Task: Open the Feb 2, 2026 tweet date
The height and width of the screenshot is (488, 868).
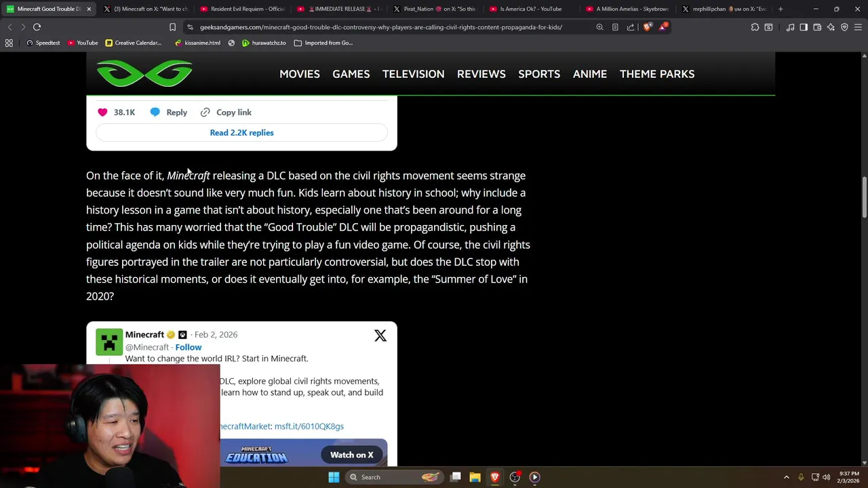Action: tap(216, 334)
